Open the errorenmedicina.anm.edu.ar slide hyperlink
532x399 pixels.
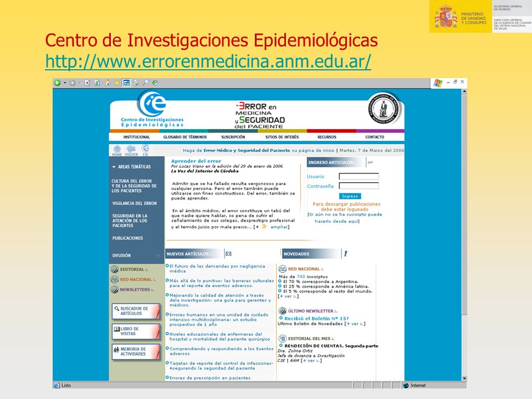click(208, 62)
